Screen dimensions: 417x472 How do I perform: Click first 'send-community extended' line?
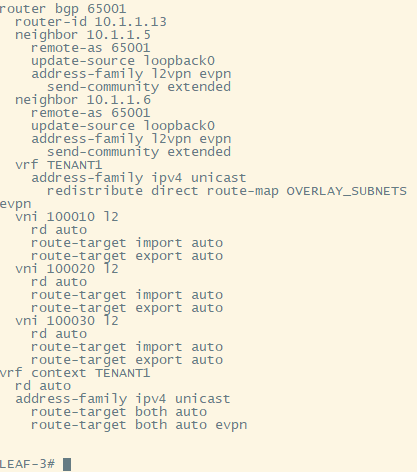(x=139, y=87)
